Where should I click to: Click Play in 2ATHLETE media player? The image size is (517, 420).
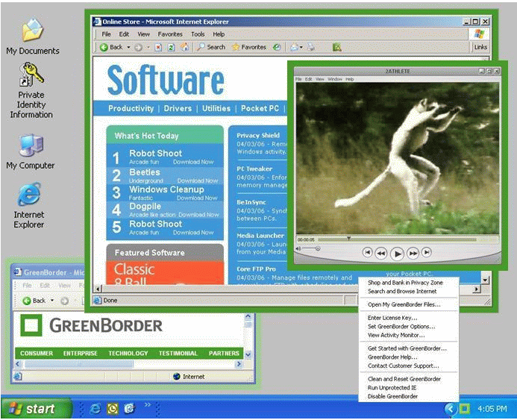pyautogui.click(x=398, y=254)
